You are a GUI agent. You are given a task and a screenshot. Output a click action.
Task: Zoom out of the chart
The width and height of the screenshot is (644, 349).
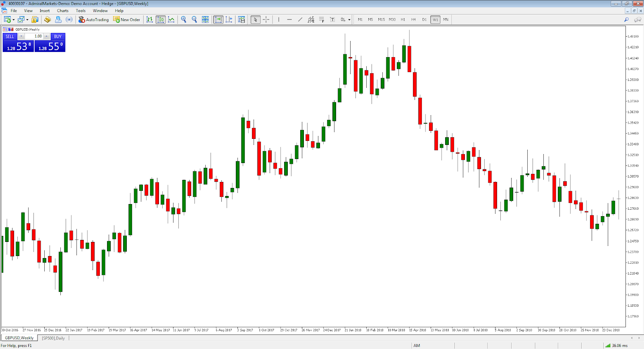click(194, 19)
